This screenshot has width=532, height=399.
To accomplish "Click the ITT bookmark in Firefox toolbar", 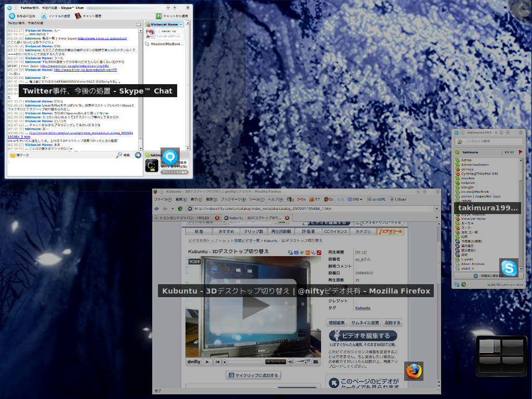I will click(314, 199).
